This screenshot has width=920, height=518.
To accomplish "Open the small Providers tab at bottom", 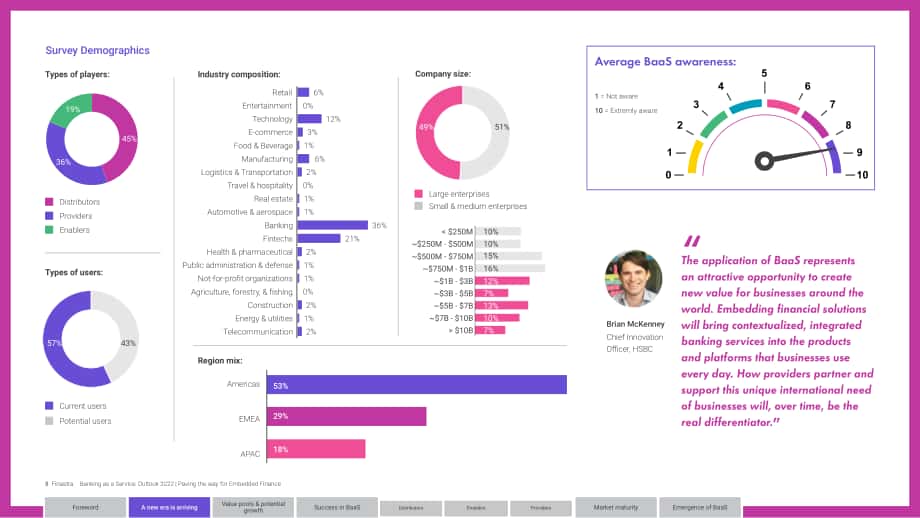I will click(x=540, y=508).
